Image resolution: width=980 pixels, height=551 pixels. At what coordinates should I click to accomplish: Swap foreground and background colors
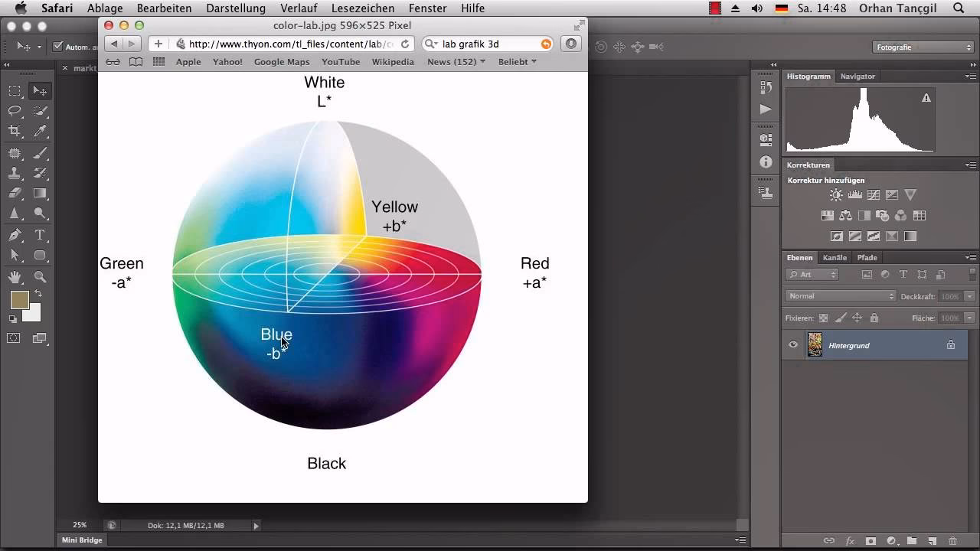(38, 293)
